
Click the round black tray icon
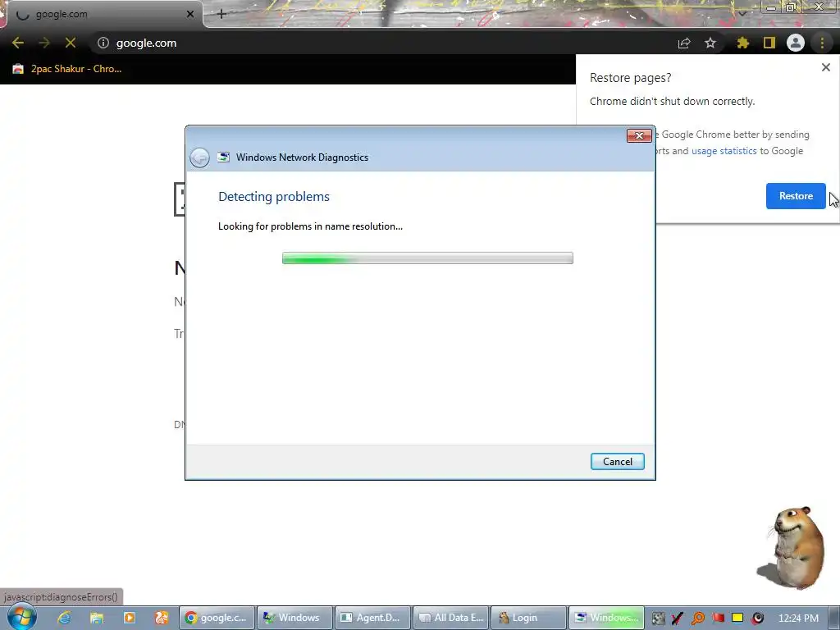pyautogui.click(x=758, y=619)
